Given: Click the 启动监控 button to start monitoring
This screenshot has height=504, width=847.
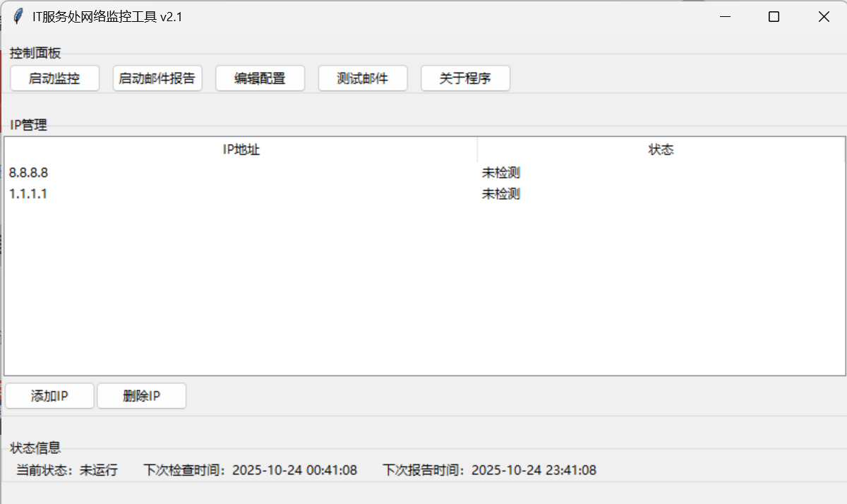Looking at the screenshot, I should [x=54, y=78].
